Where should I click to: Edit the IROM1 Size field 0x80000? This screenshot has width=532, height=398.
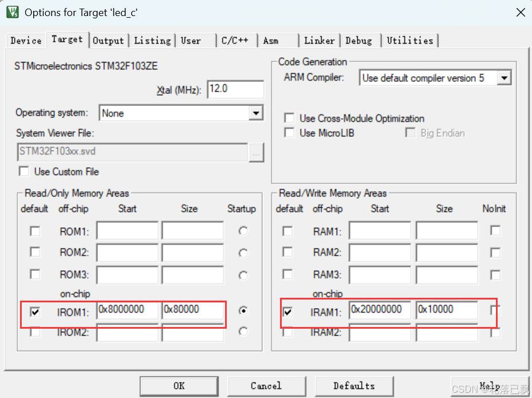193,310
